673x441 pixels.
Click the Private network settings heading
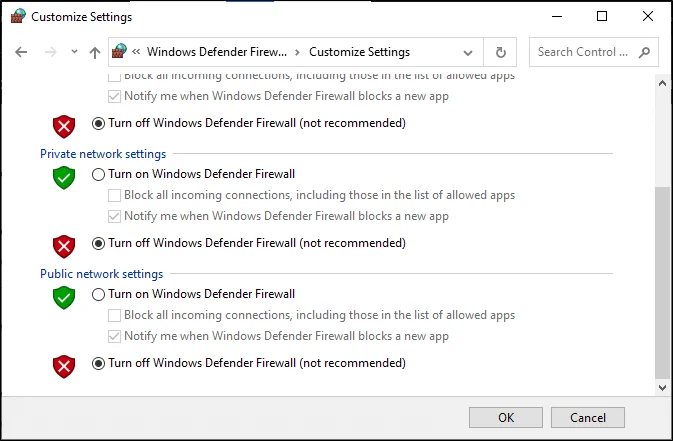(103, 154)
